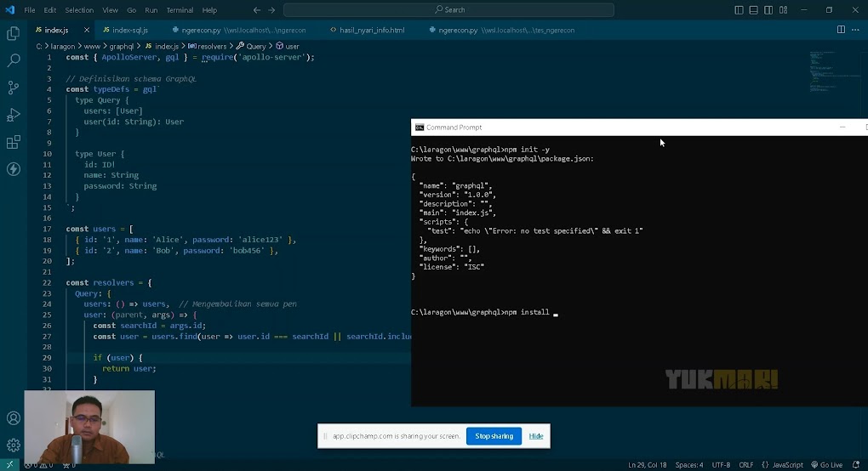Open Customize Layout icon
This screenshot has width=868, height=471.
(x=783, y=10)
